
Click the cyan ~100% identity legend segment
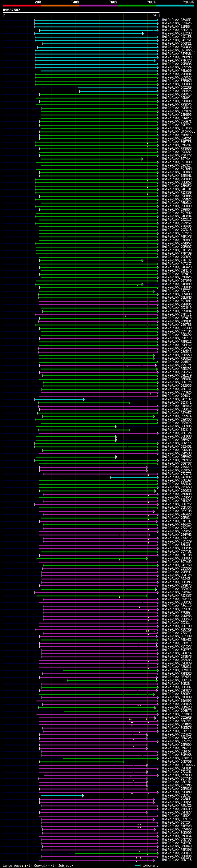point(175,6)
